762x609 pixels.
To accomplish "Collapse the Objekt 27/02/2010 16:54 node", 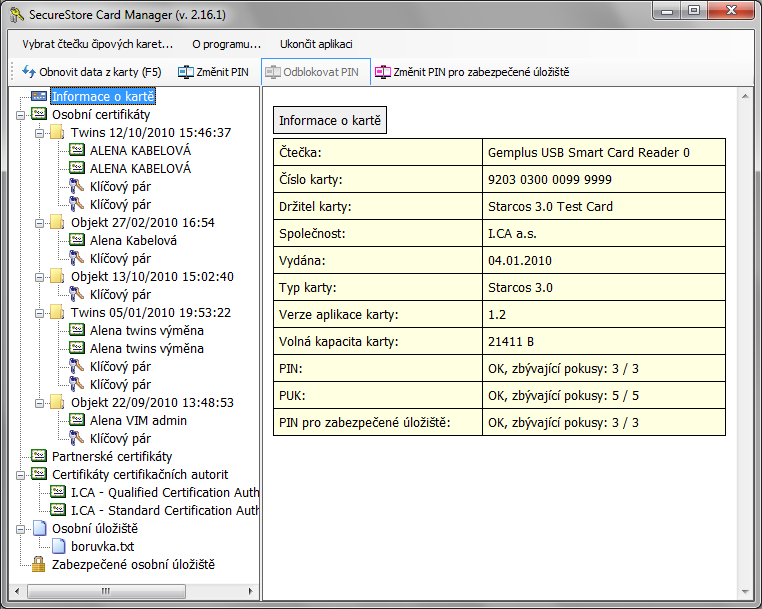I will [x=39, y=223].
